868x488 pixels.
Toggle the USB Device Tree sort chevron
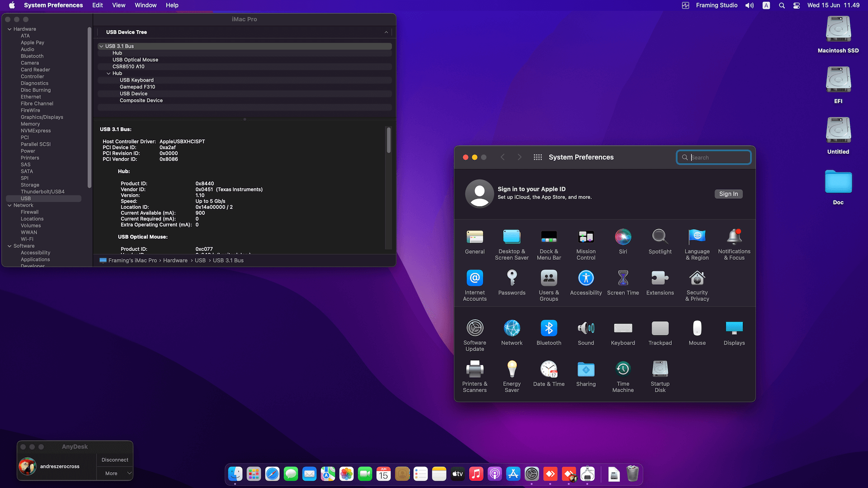pyautogui.click(x=386, y=32)
